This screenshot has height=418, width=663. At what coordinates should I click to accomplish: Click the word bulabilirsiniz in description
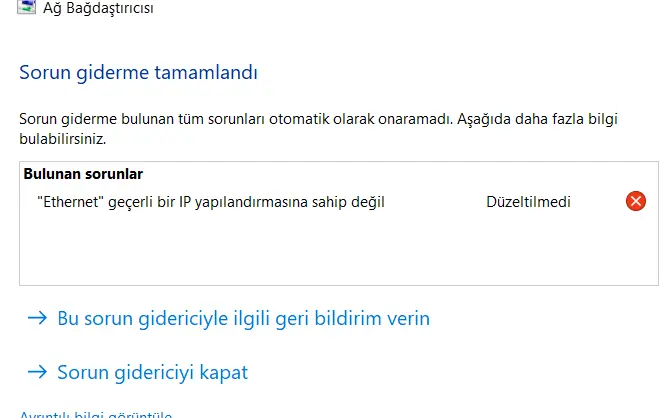(x=63, y=139)
